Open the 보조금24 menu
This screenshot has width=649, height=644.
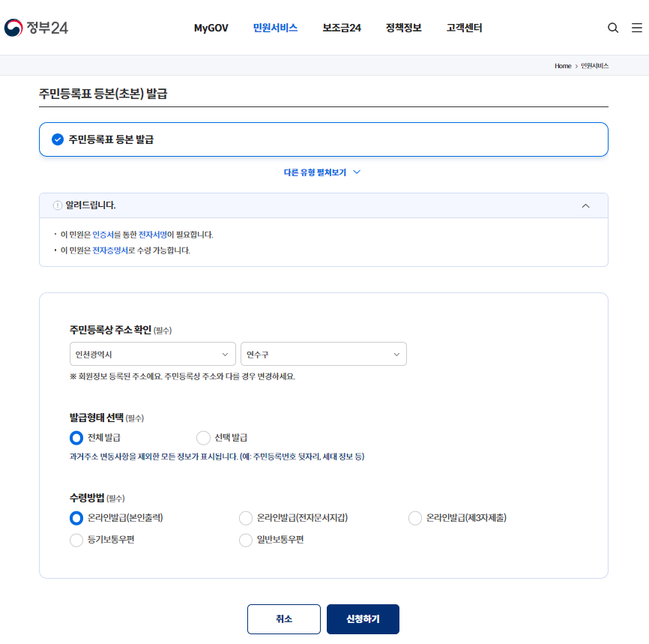coord(342,28)
